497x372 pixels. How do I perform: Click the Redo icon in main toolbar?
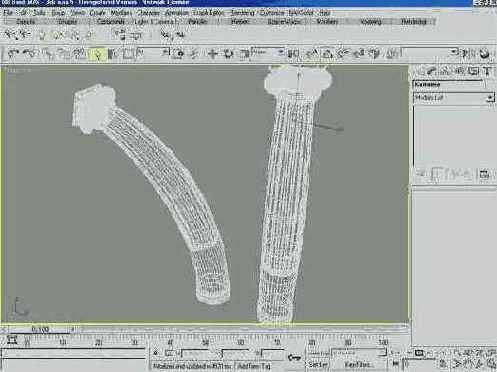pos(30,53)
